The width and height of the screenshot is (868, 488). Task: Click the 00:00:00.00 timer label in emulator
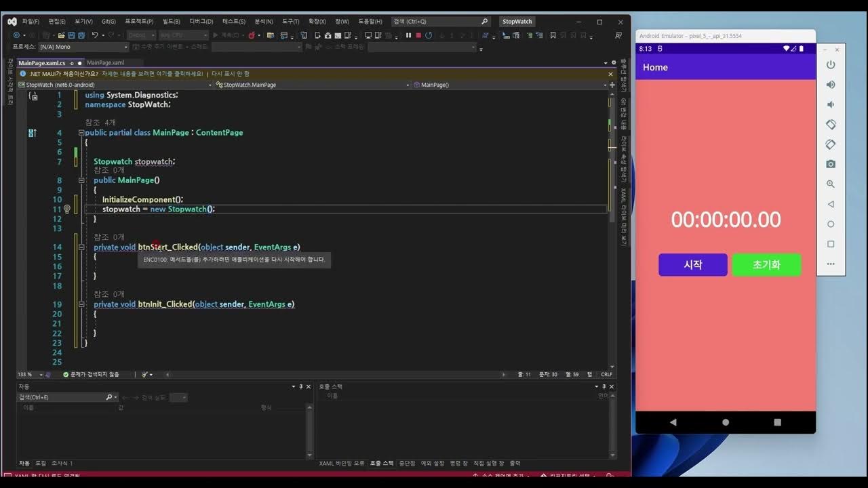pos(726,220)
